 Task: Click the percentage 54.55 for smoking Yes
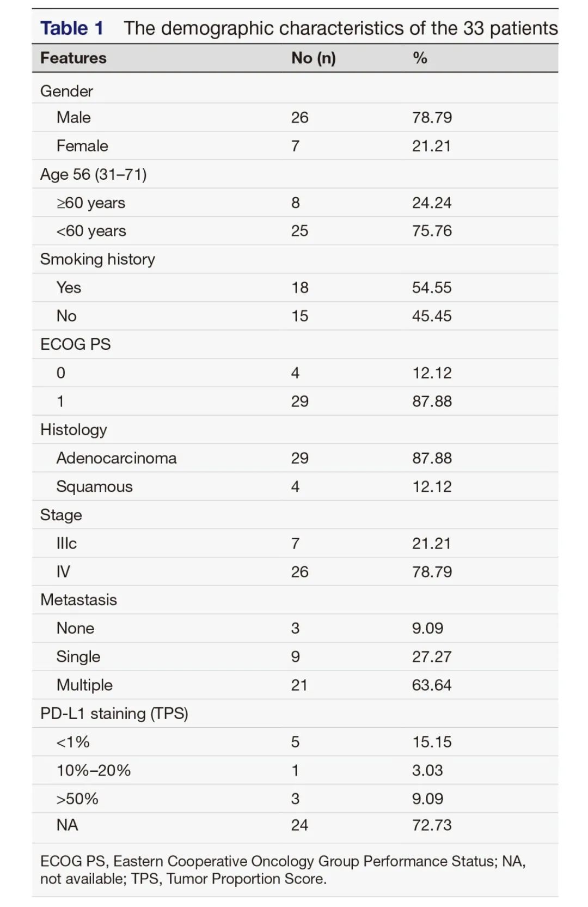[x=432, y=288]
